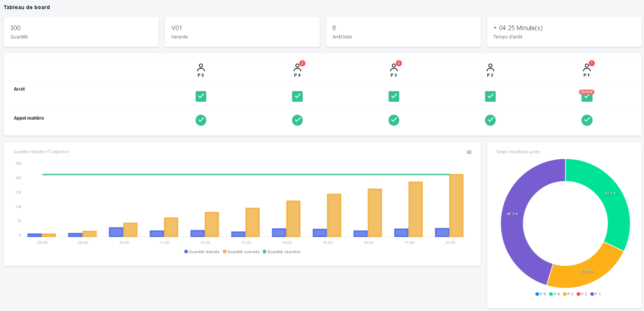This screenshot has height=311, width=644.
Task: Toggle the Arrêt checkbox for P 2
Action: click(x=490, y=96)
